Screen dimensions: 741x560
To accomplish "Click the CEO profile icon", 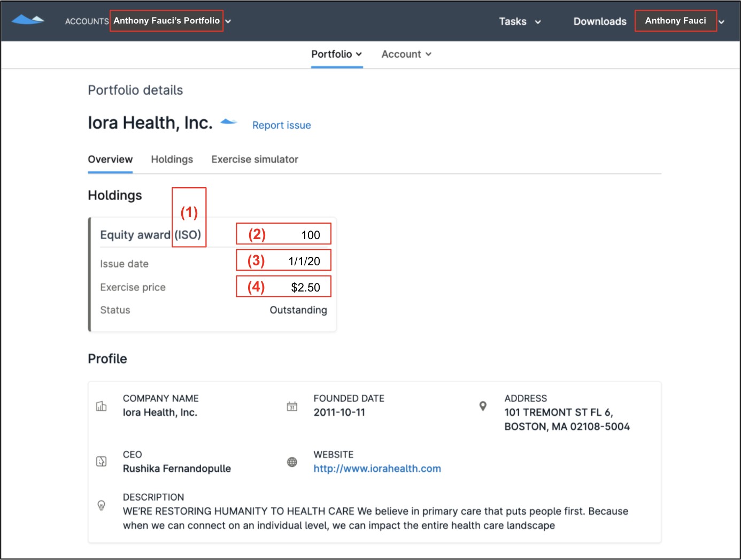I will point(101,461).
